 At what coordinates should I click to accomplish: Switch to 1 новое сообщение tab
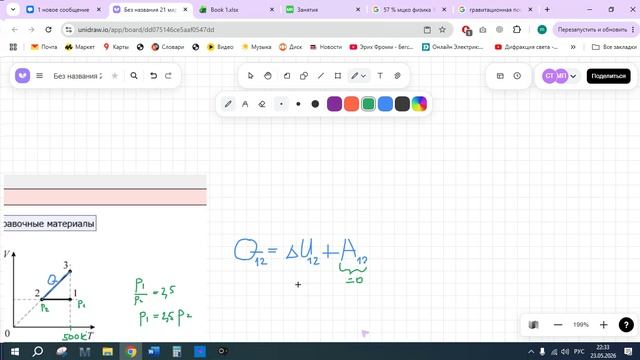coord(64,9)
